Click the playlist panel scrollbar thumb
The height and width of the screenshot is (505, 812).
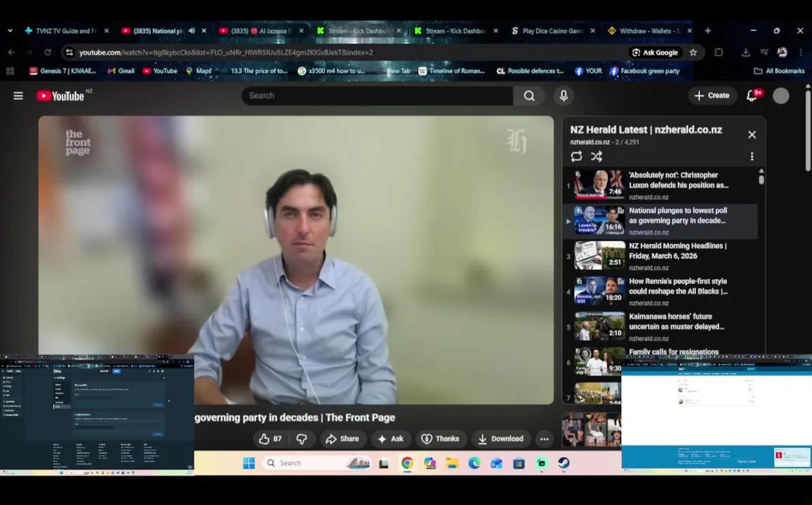click(x=761, y=179)
